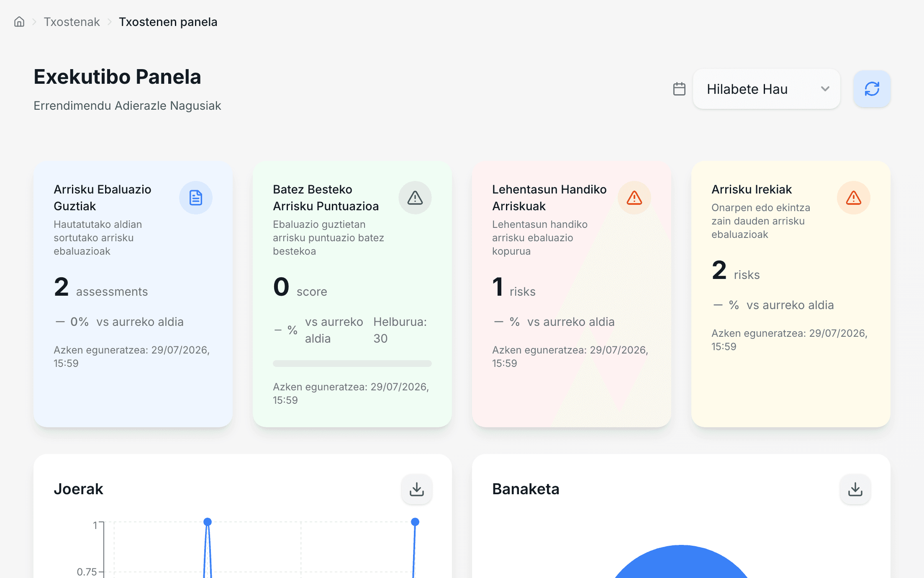The height and width of the screenshot is (578, 924).
Task: Select the Exekutibo Panela heading
Action: point(118,77)
